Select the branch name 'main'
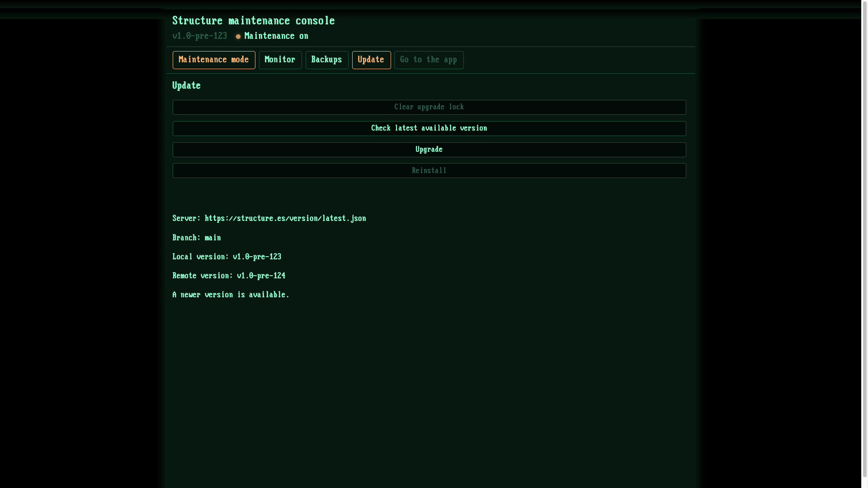This screenshot has height=488, width=868. click(x=212, y=238)
